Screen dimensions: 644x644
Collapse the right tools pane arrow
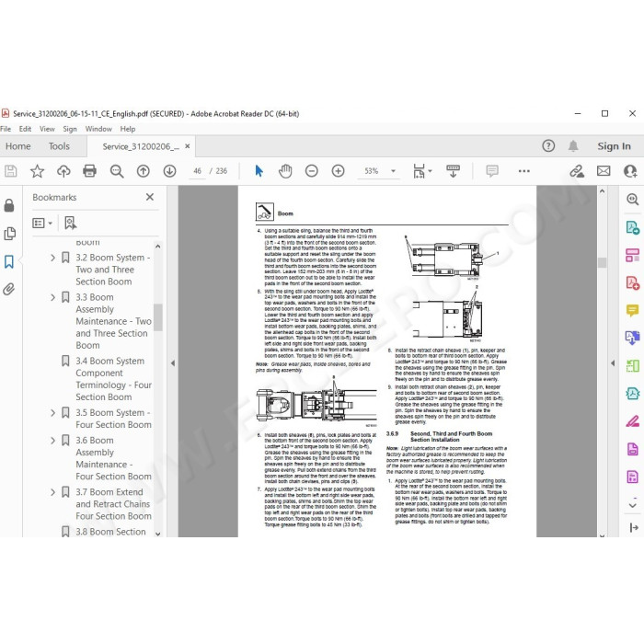pos(613,363)
